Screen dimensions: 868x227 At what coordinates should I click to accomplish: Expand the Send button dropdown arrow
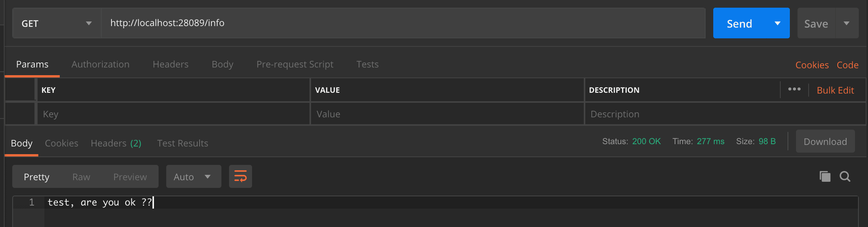coord(777,23)
